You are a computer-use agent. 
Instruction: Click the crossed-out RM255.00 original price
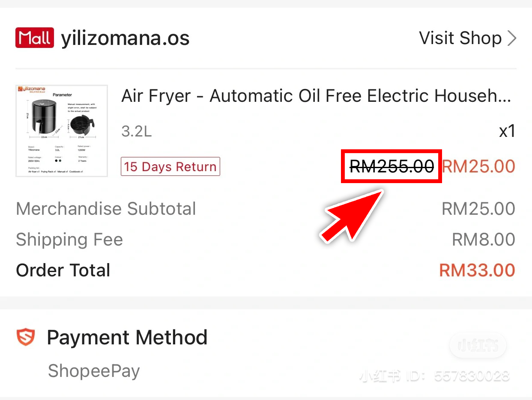392,166
